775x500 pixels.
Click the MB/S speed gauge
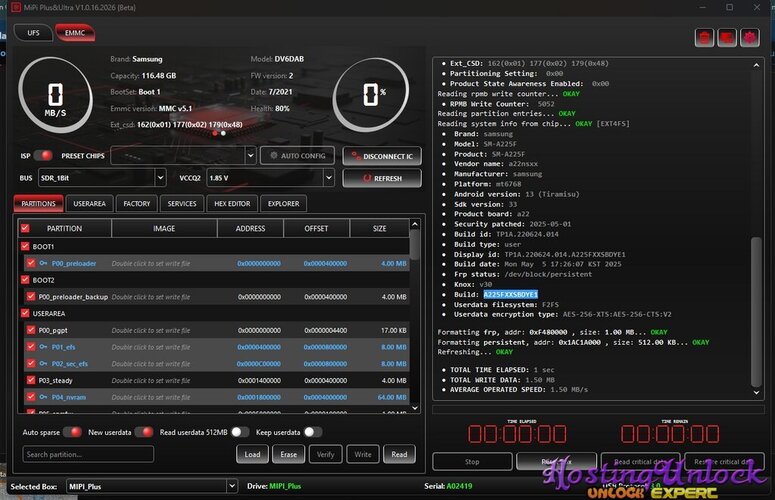tap(55, 94)
